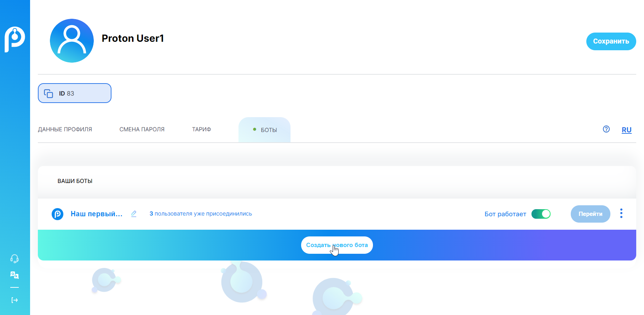The width and height of the screenshot is (644, 315).
Task: Click the translation icon in the sidebar
Action: click(15, 275)
